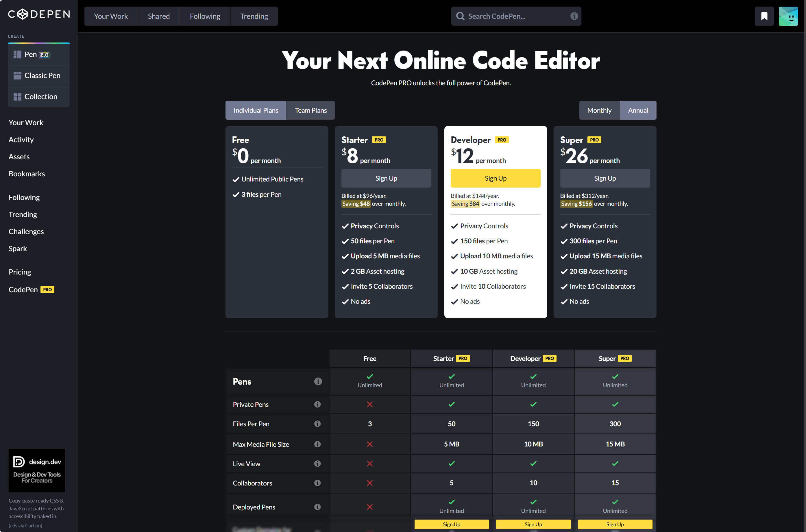
Task: Click the "ads via Carbon" link
Action: click(x=25, y=526)
